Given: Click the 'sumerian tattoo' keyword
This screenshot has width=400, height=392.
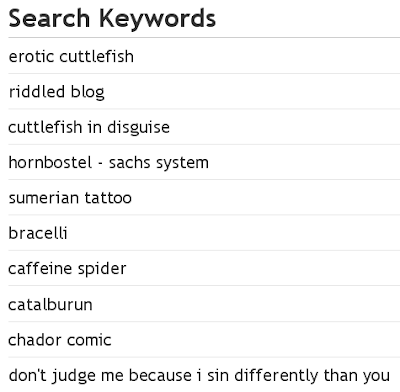Looking at the screenshot, I should tap(70, 198).
